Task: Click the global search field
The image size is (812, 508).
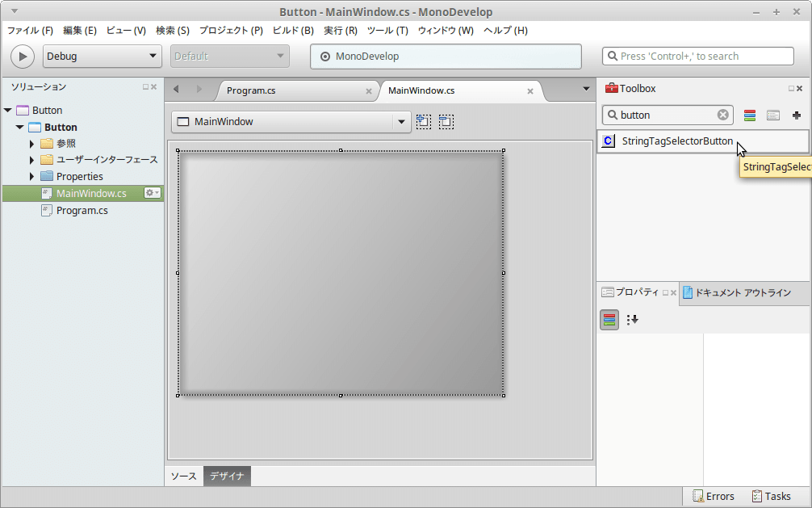Action: point(697,56)
